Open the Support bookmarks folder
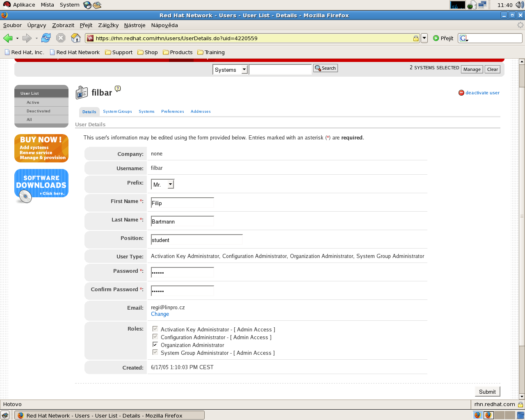The image size is (525, 420). point(119,52)
